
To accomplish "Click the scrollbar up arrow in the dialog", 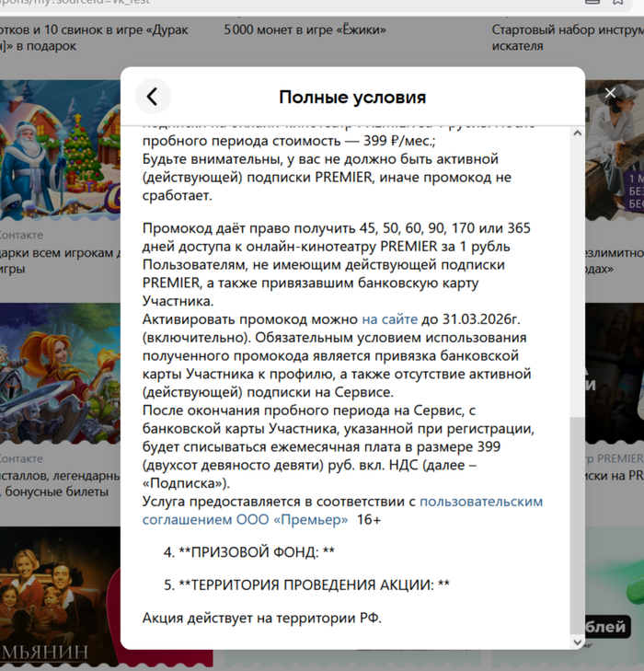I will [577, 133].
